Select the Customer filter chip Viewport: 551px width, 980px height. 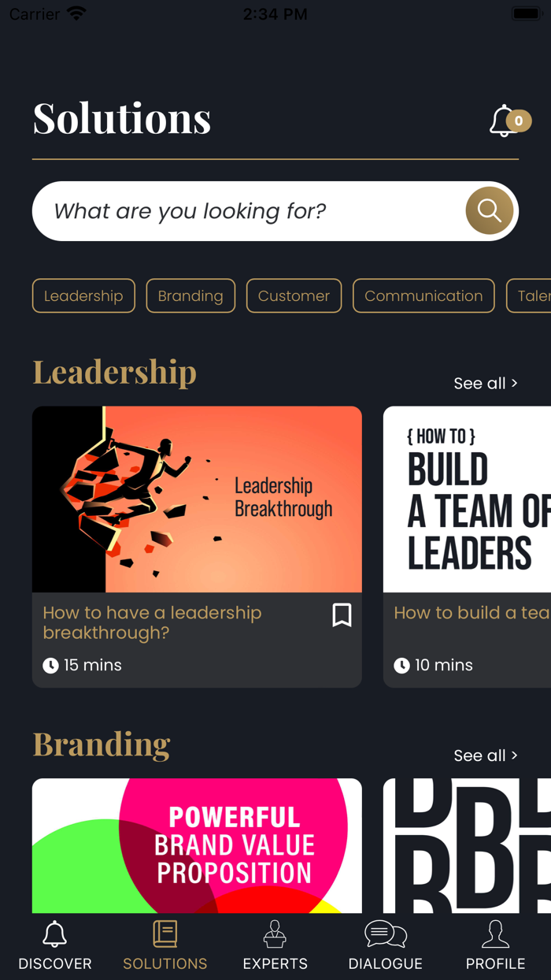[294, 295]
